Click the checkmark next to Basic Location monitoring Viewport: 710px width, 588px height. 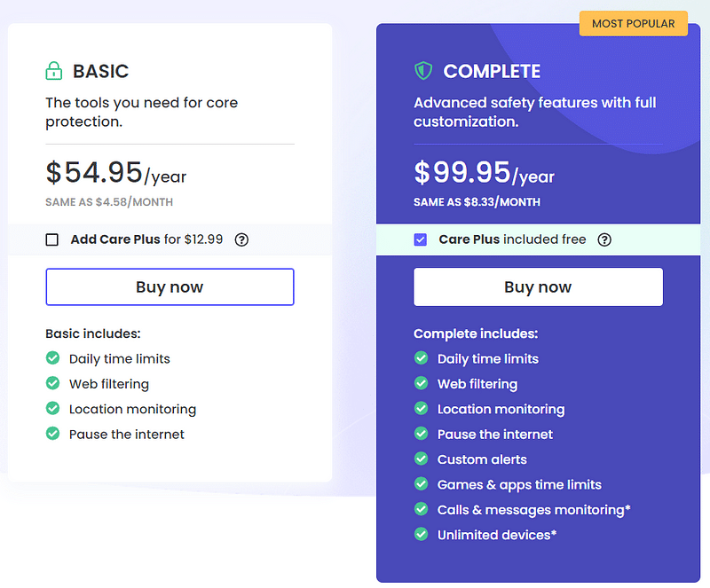pos(53,408)
